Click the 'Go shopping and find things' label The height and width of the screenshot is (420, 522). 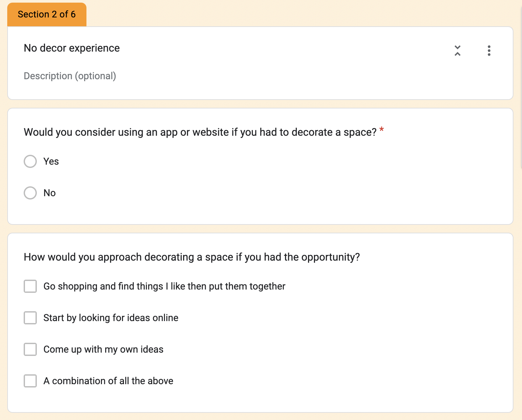coord(164,286)
